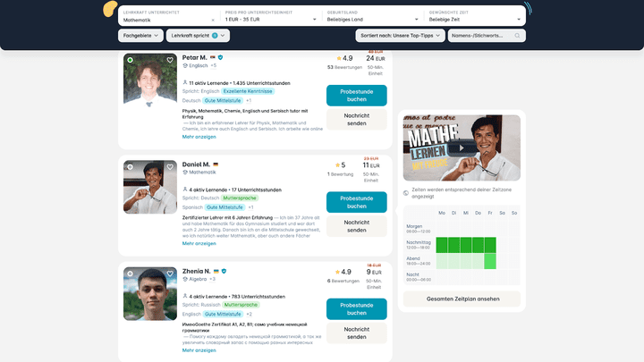Clear the Mathematik subject filter with X
Screen dimensions: 644x362
tap(212, 19)
